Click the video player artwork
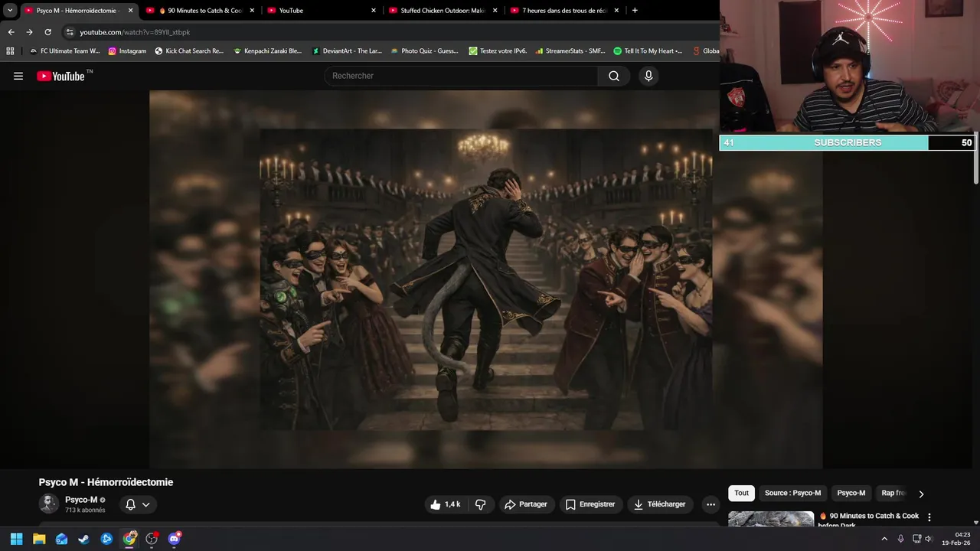Image resolution: width=980 pixels, height=551 pixels. (486, 279)
